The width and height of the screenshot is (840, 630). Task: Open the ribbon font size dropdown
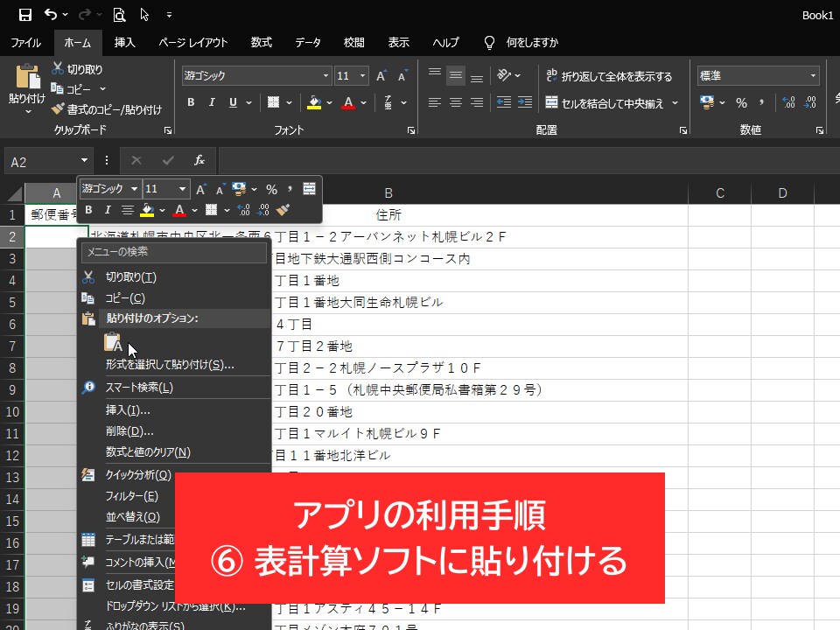[x=362, y=76]
